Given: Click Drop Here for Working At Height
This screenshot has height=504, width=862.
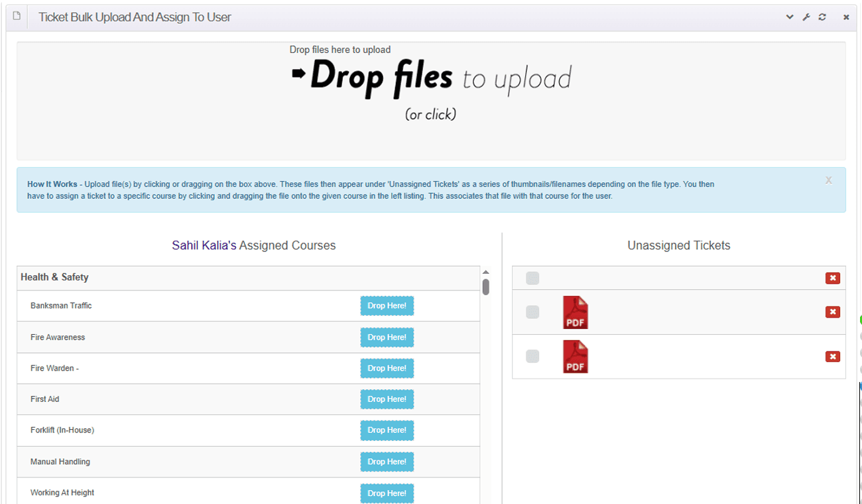Looking at the screenshot, I should (x=387, y=493).
